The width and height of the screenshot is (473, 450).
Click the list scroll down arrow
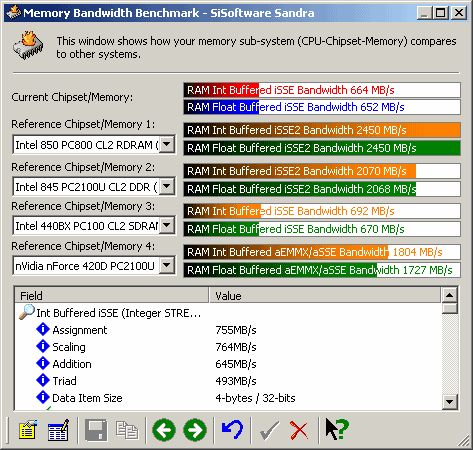click(x=449, y=402)
